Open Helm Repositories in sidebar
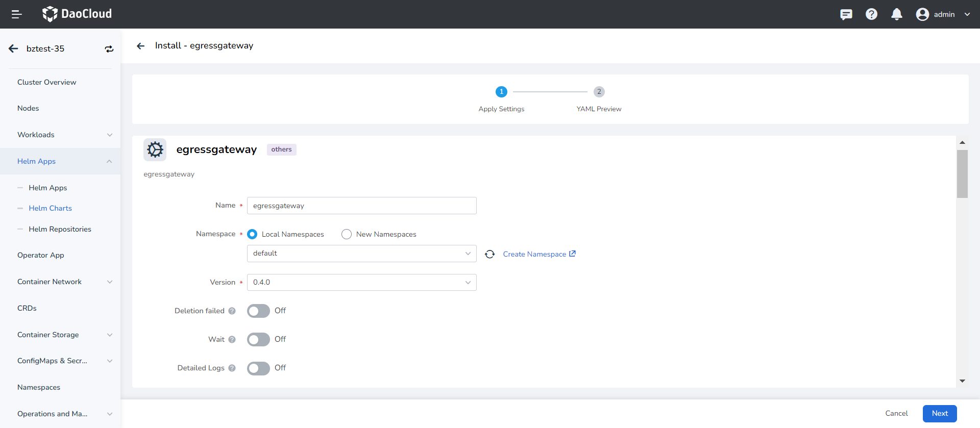The image size is (980, 428). pos(60,229)
